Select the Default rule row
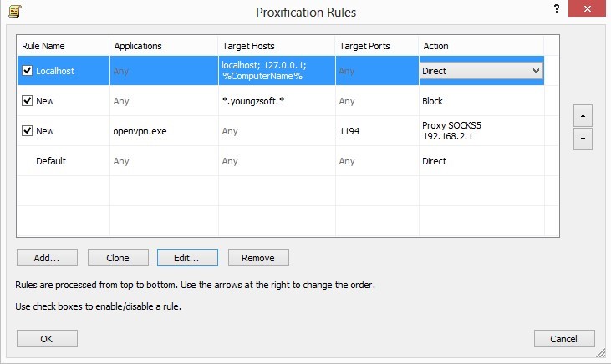This screenshot has width=611, height=364. click(x=51, y=161)
